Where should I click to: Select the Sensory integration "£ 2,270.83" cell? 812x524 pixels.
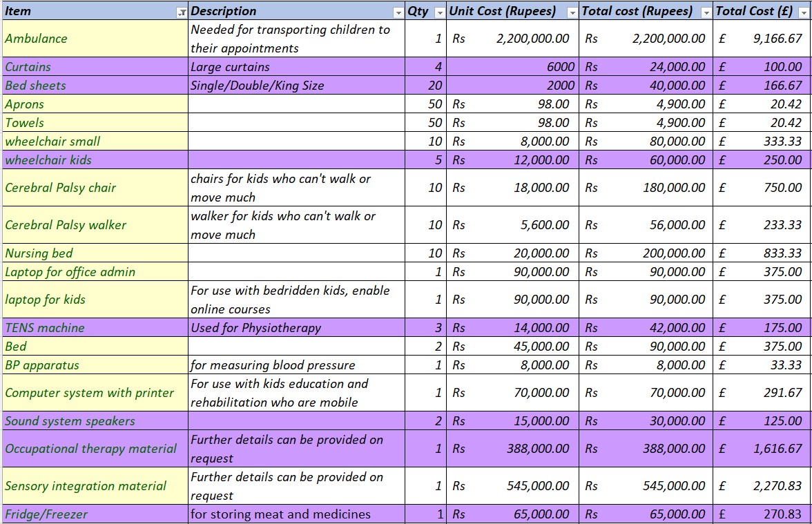tap(761, 486)
